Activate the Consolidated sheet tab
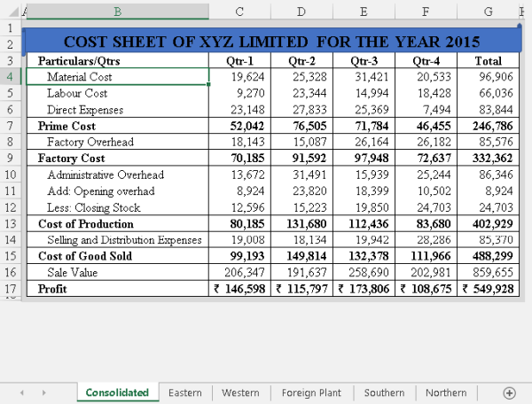 tap(117, 392)
